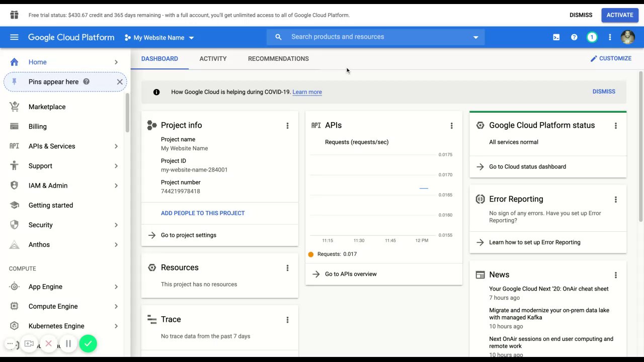Screen dimensions: 644x362
Task: Open Getting started via graduation cap icon
Action: pyautogui.click(x=14, y=205)
